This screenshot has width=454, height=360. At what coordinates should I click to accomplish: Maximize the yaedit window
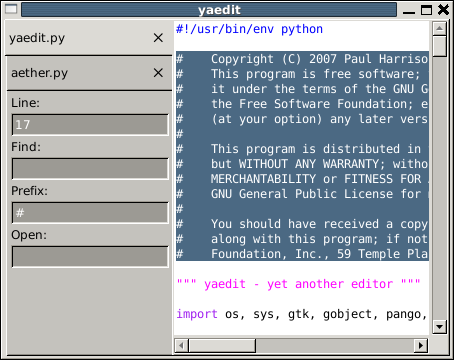click(426, 10)
